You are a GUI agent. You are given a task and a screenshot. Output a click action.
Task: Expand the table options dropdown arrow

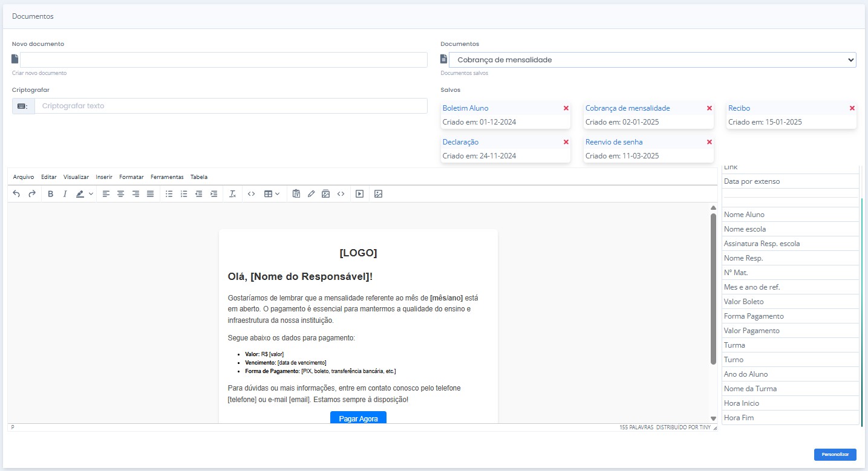[x=277, y=194]
